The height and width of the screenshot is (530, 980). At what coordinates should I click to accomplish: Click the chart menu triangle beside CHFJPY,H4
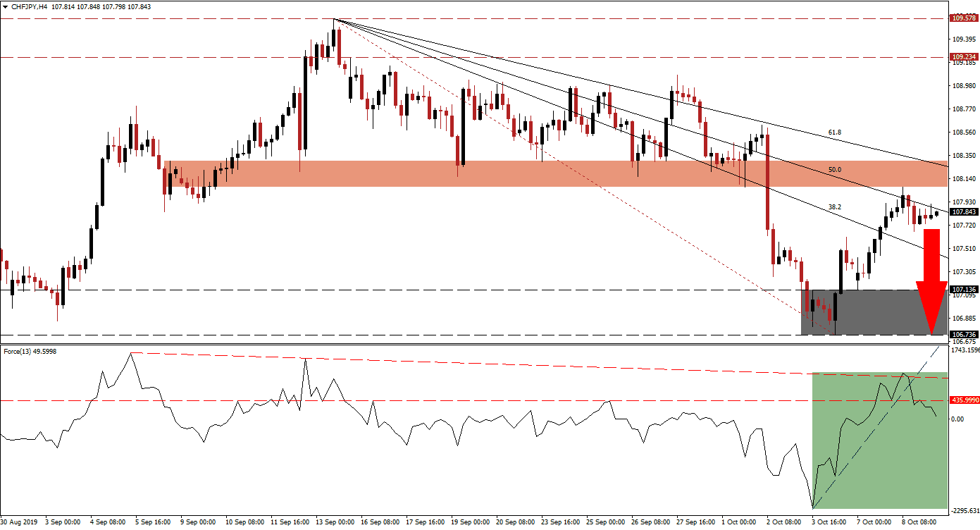[5, 6]
